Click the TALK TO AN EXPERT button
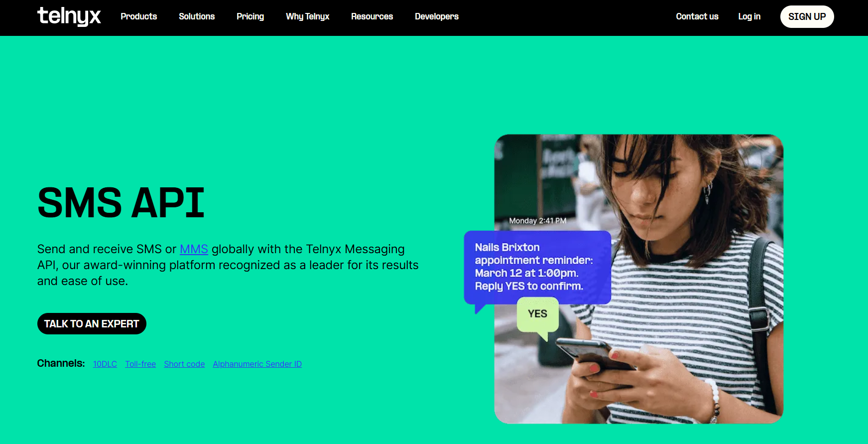Viewport: 868px width, 444px height. pos(92,324)
